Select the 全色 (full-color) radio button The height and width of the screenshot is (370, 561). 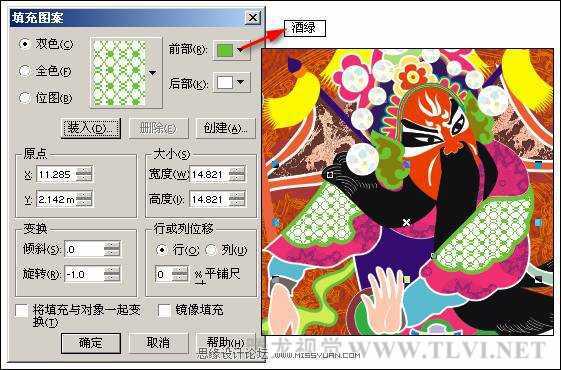tap(25, 71)
